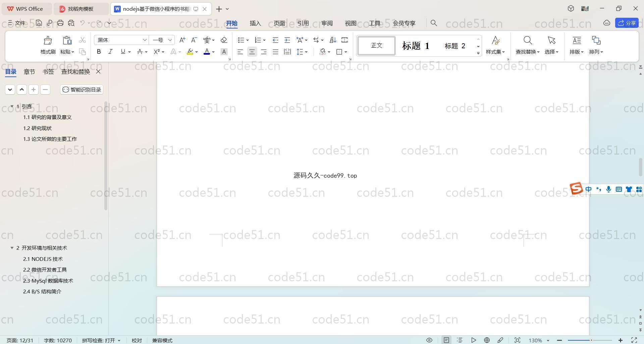Click the Arrange (排列) icon
Viewport: 644px width, 344px height.
(x=596, y=41)
